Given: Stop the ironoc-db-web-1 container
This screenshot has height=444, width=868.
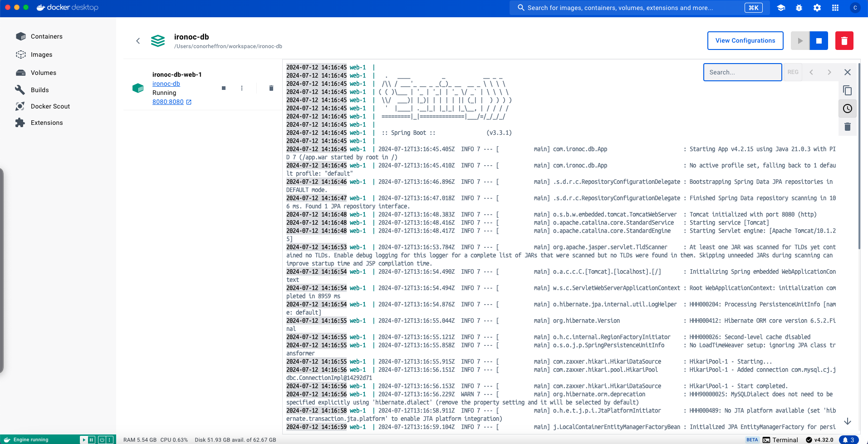Looking at the screenshot, I should pos(224,88).
